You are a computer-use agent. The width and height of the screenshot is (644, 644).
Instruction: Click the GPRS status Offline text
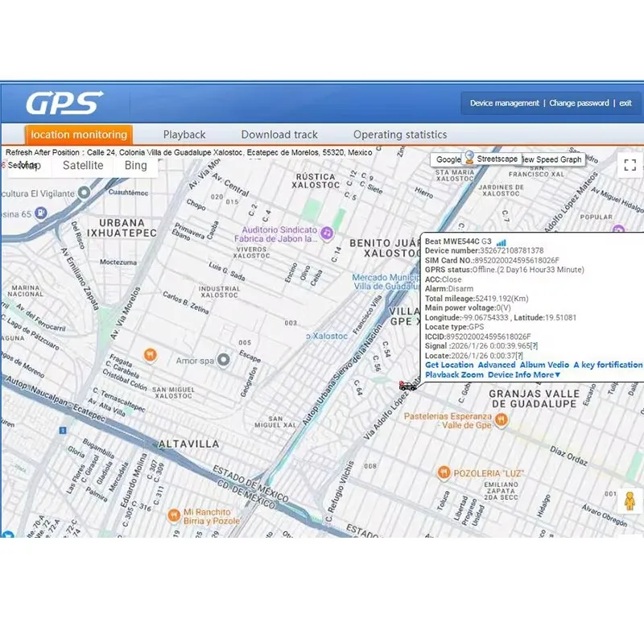[505, 270]
